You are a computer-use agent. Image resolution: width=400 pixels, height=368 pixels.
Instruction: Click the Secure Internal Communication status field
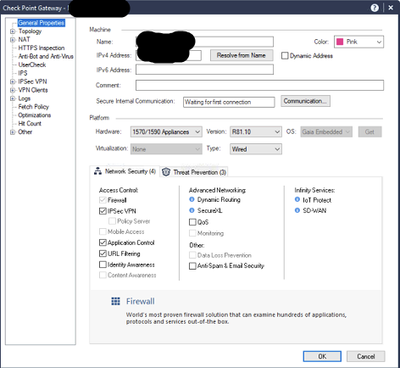pyautogui.click(x=229, y=102)
